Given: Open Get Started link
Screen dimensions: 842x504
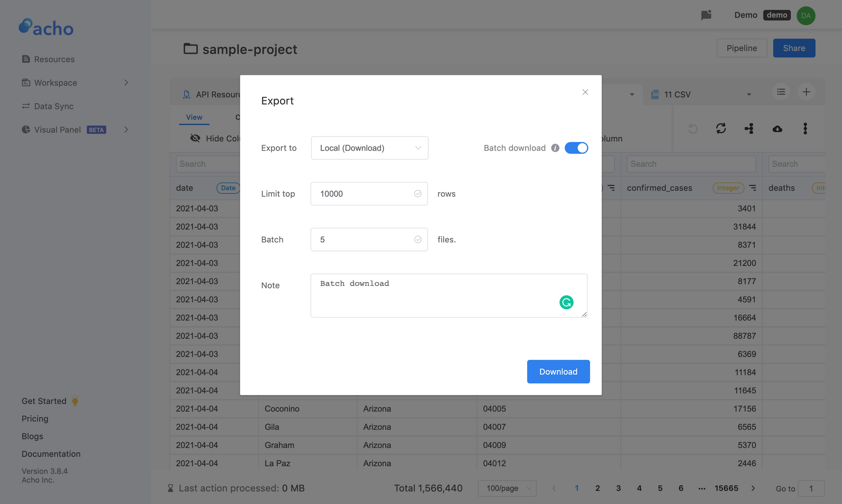Looking at the screenshot, I should coord(44,401).
